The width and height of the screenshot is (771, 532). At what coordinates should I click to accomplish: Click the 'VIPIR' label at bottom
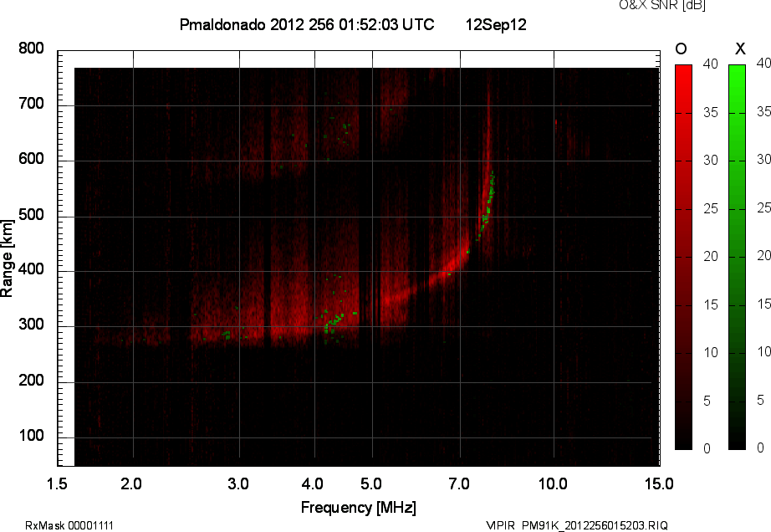click(500, 525)
